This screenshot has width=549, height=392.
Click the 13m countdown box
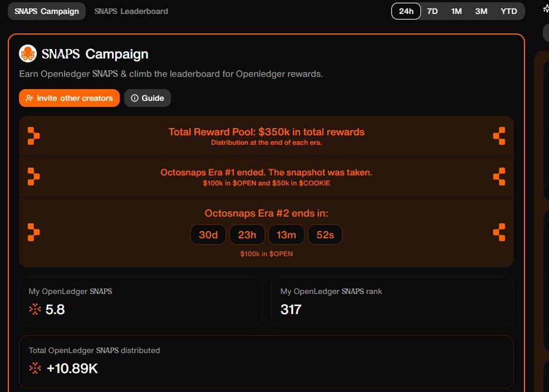coord(286,234)
